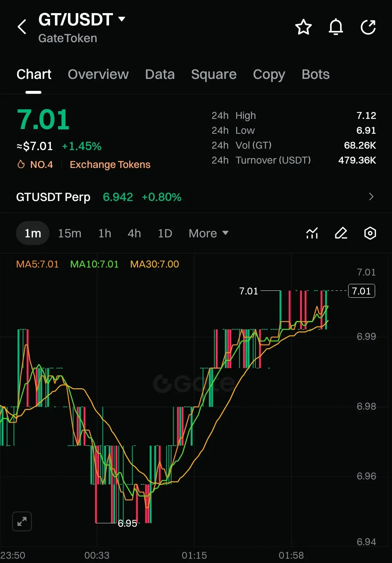The width and height of the screenshot is (392, 563).
Task: Tap the NO.4 ranking label
Action: click(x=41, y=165)
